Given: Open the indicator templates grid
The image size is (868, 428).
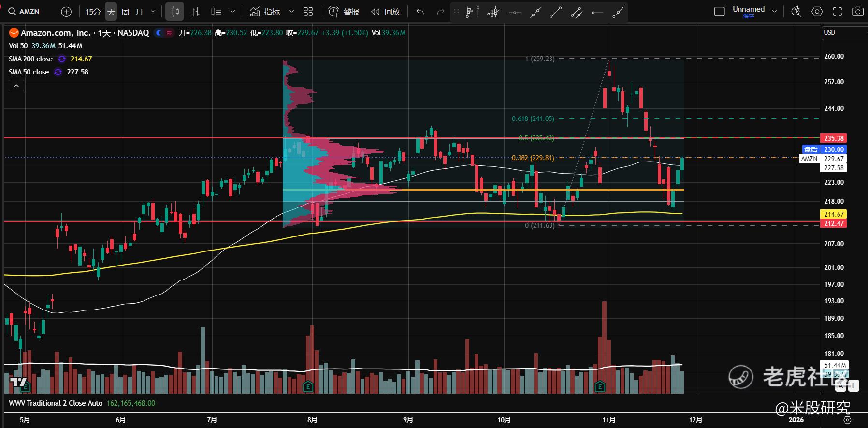Looking at the screenshot, I should coord(308,12).
